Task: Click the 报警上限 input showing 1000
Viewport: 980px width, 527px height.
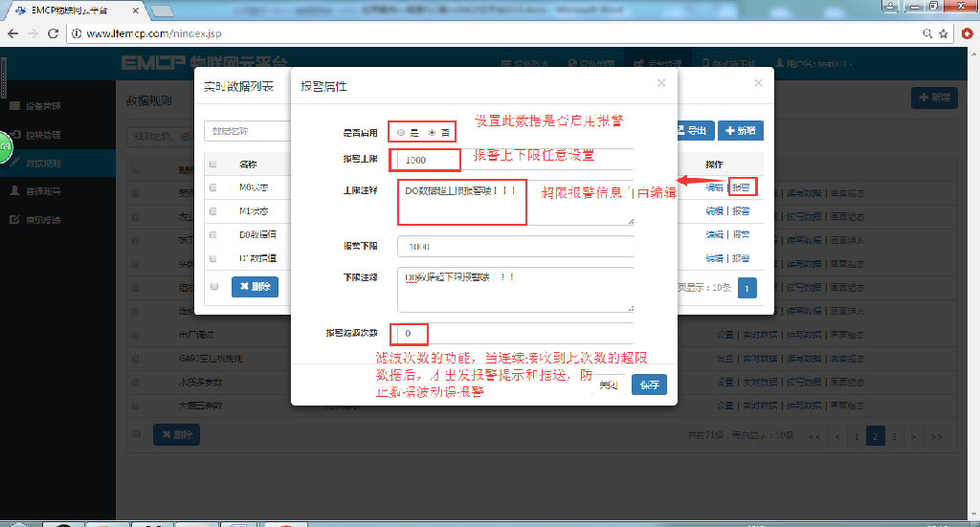Action: 516,160
